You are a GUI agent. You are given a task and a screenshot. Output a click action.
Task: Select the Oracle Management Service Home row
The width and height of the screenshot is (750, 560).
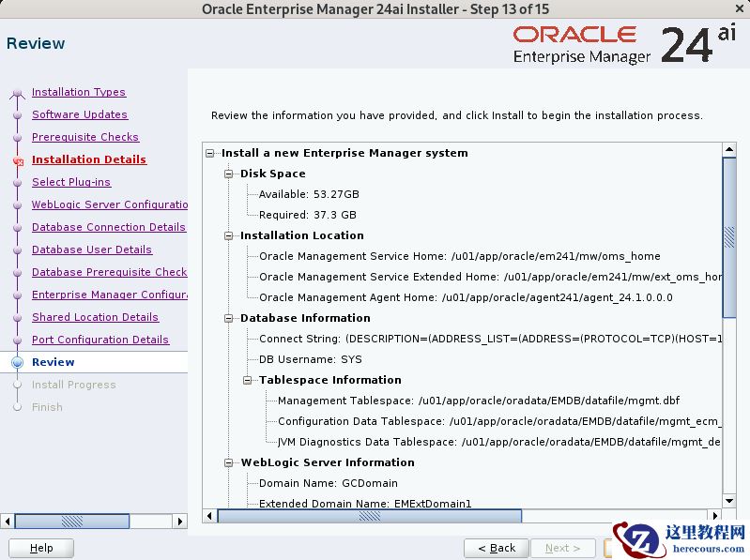[460, 256]
